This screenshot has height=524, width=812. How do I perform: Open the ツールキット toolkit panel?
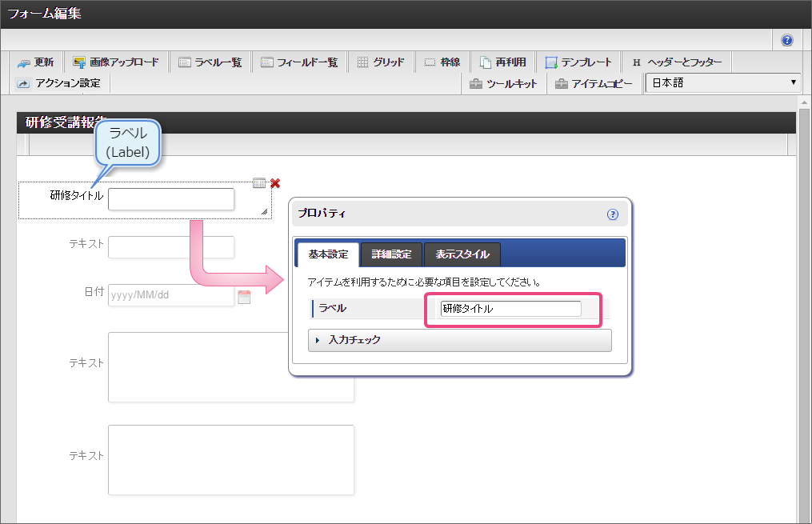click(x=503, y=83)
